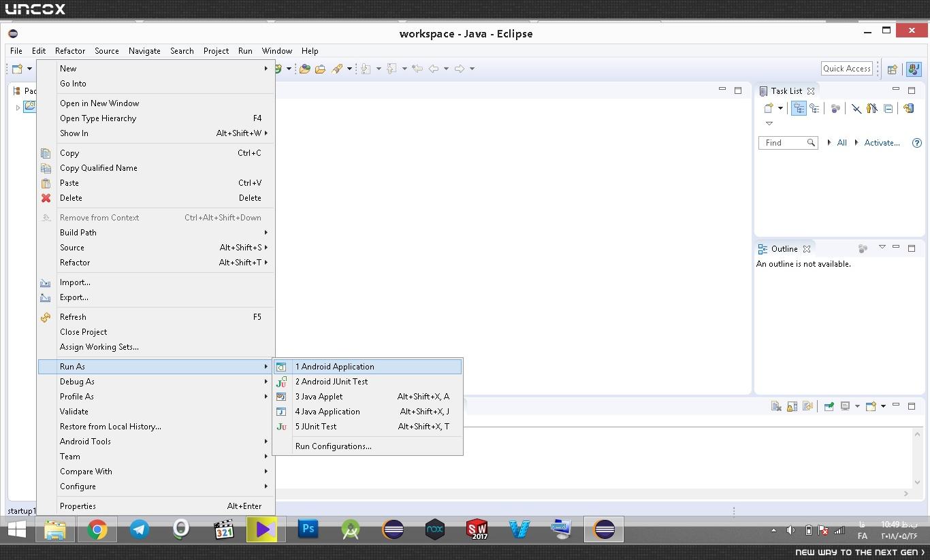
Task: Click the volume speaker tray icon
Action: point(790,530)
